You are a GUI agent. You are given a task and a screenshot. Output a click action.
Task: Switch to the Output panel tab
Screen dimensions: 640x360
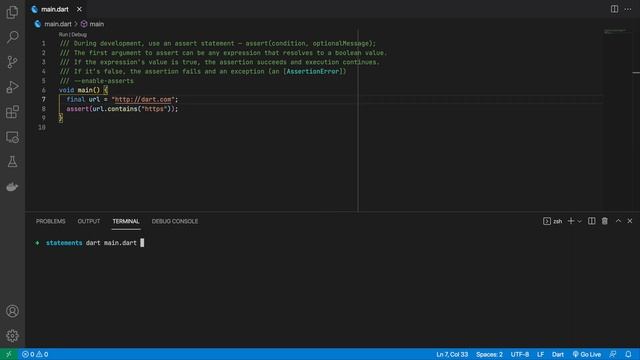[89, 221]
